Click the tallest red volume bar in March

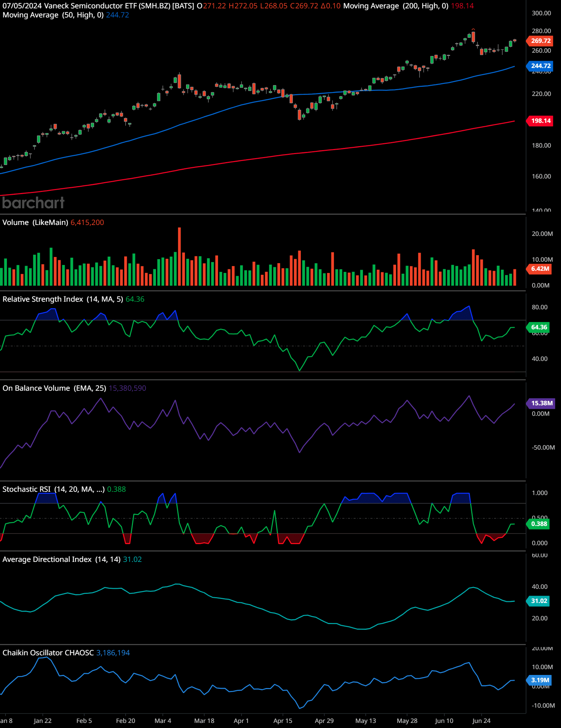[179, 256]
